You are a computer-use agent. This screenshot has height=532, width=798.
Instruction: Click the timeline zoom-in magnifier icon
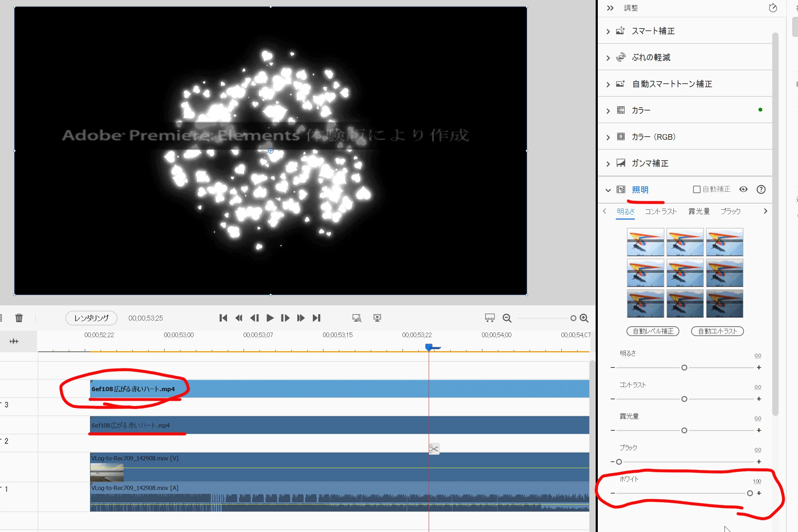584,318
